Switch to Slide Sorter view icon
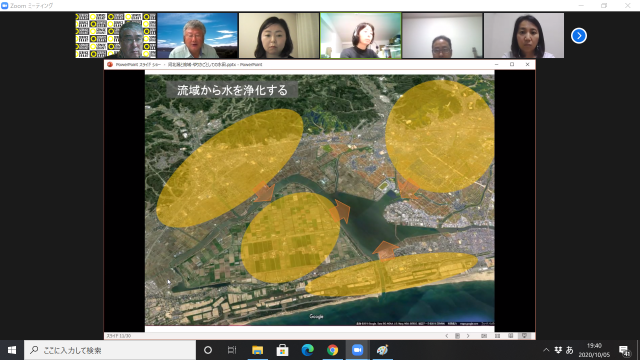This screenshot has width=640, height=360. click(497, 336)
